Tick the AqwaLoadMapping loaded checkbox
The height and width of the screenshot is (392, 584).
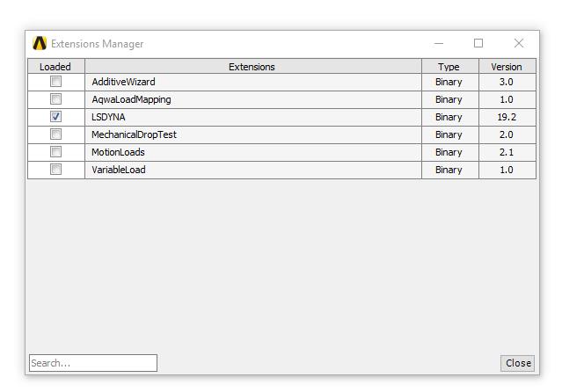(x=56, y=99)
